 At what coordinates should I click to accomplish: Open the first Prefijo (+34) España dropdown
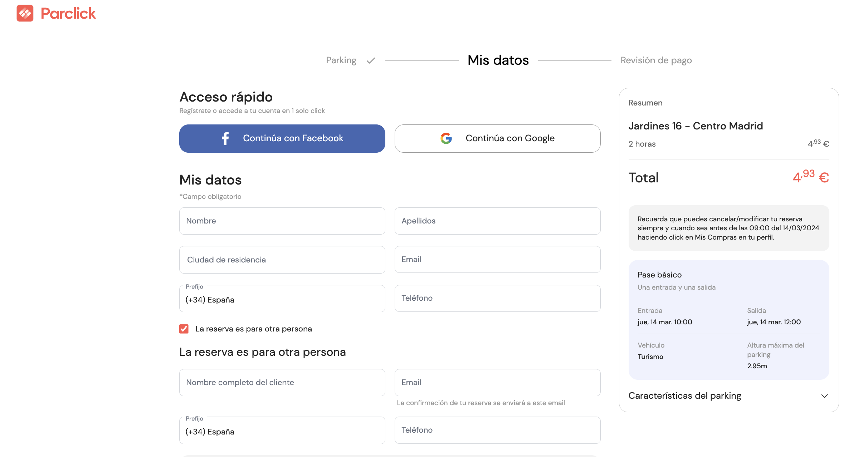click(282, 299)
